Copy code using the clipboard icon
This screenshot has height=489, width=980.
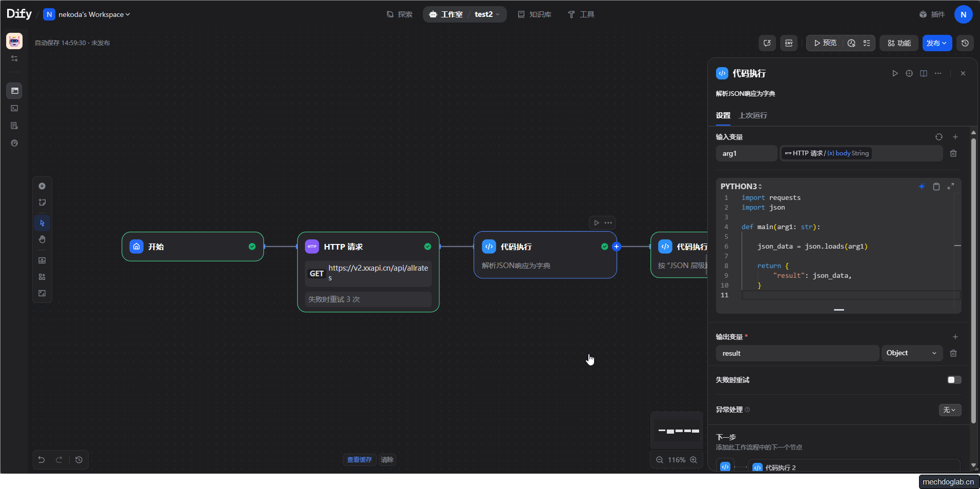(x=936, y=187)
